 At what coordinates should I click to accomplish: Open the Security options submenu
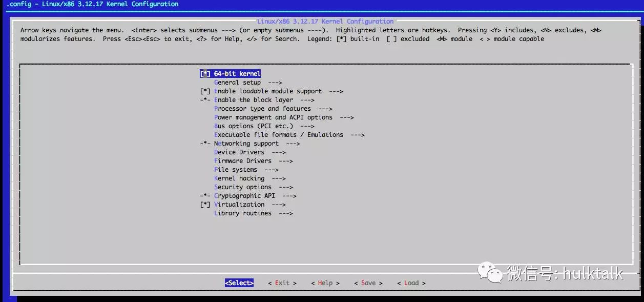(254, 187)
